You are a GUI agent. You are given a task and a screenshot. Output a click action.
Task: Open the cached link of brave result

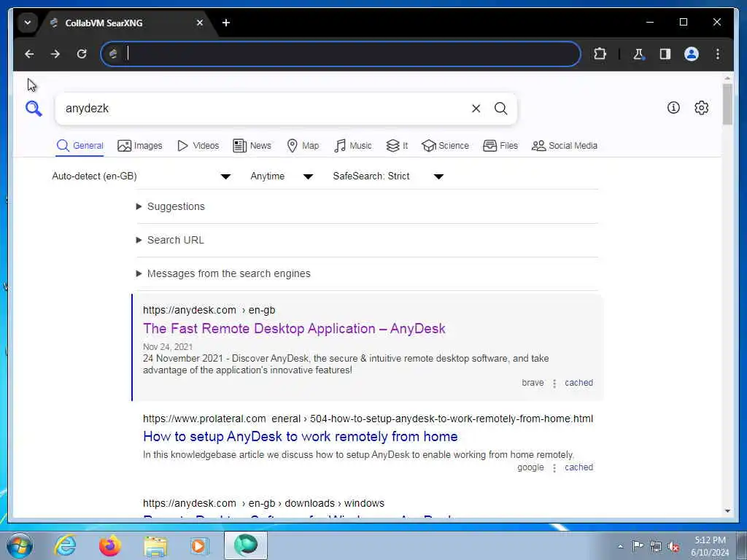(578, 383)
